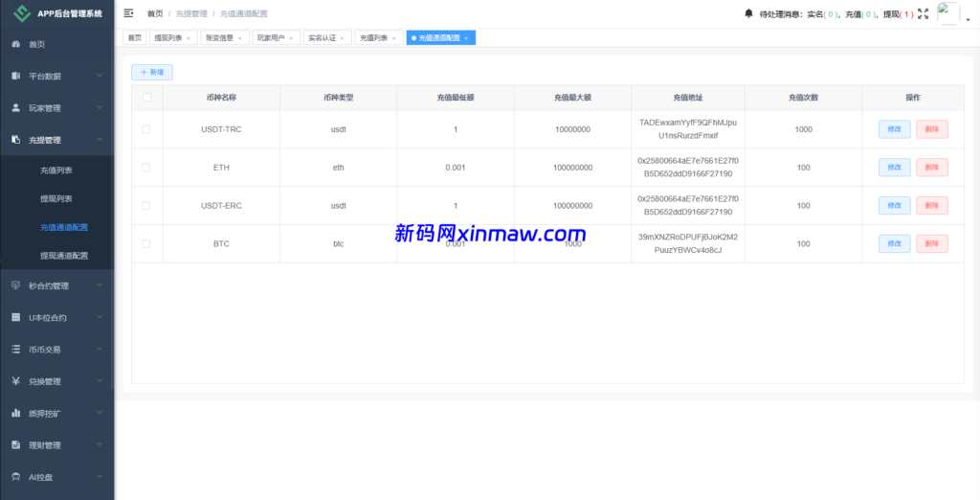The height and width of the screenshot is (500, 980).
Task: Expand the U本位合约 menu chevron
Action: tap(100, 317)
